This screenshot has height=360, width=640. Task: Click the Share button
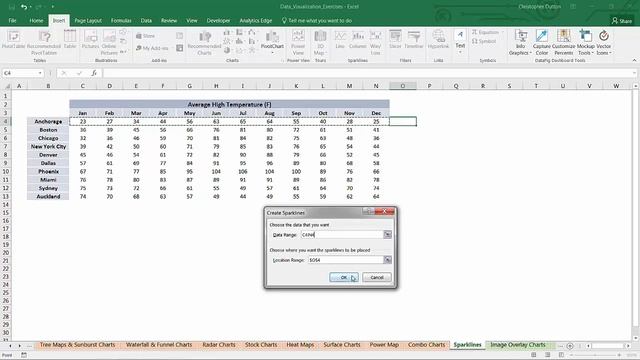(622, 20)
